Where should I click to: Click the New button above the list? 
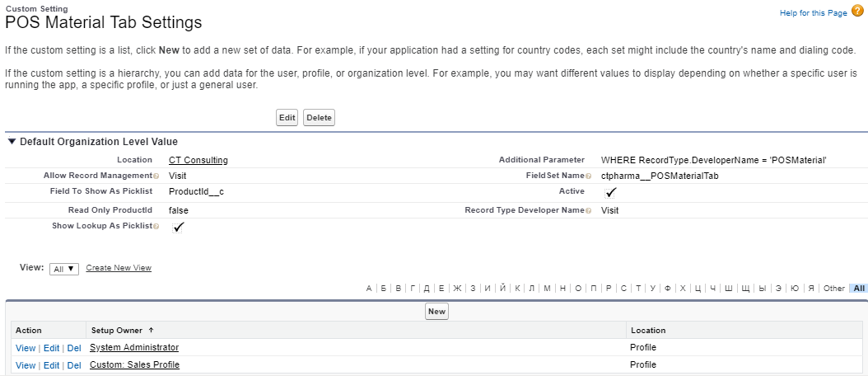(436, 312)
